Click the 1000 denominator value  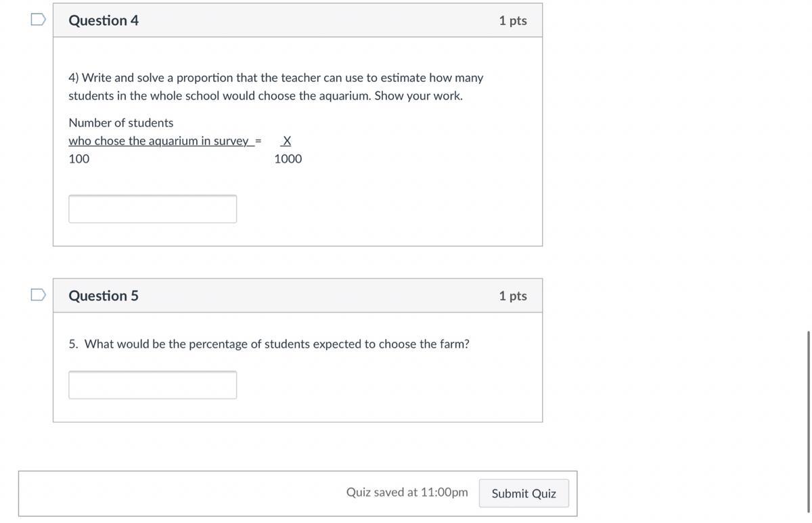(x=288, y=159)
